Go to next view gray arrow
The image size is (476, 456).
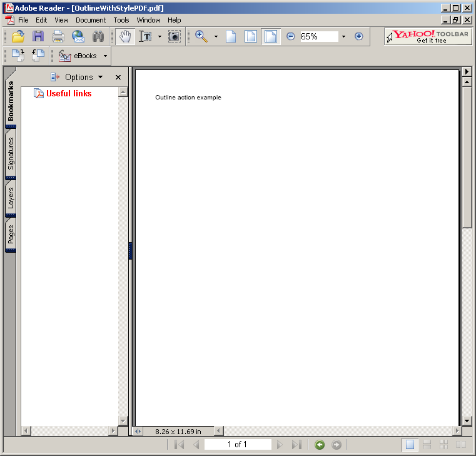pyautogui.click(x=336, y=445)
